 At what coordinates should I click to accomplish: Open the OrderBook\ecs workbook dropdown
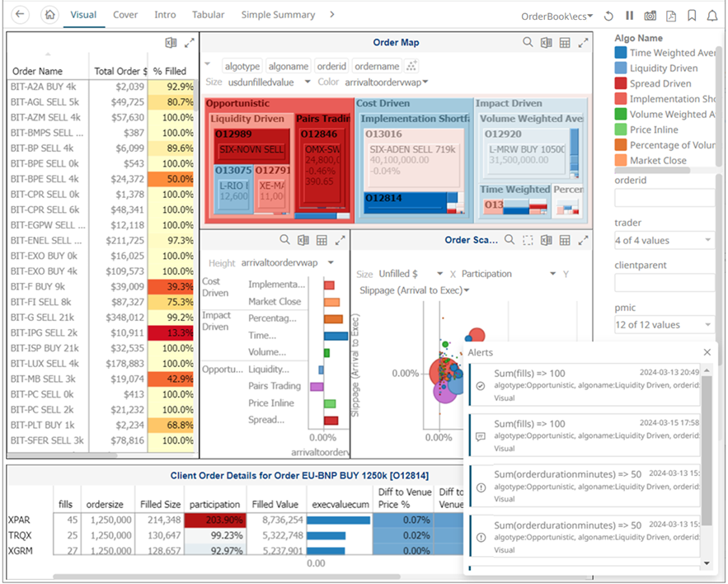coord(557,16)
